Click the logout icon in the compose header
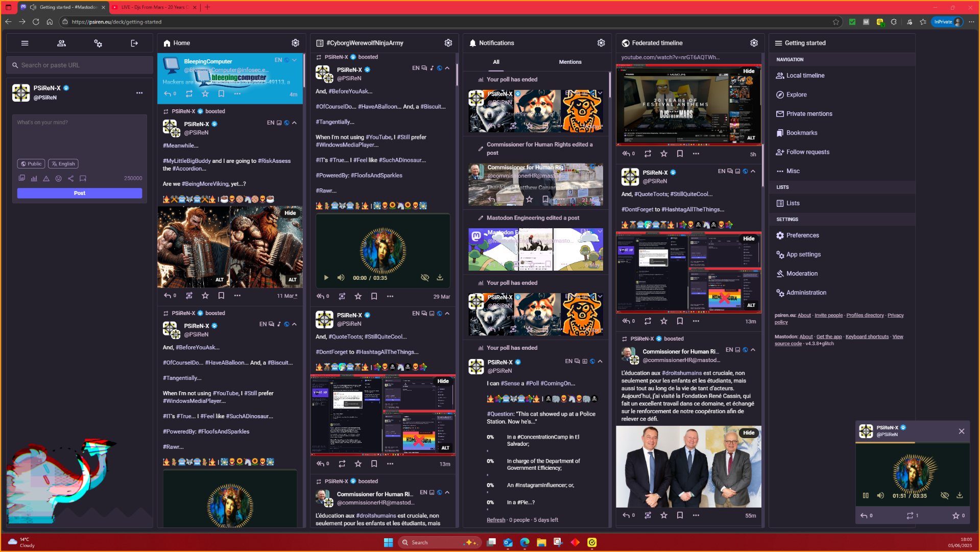The image size is (980, 552). (134, 43)
